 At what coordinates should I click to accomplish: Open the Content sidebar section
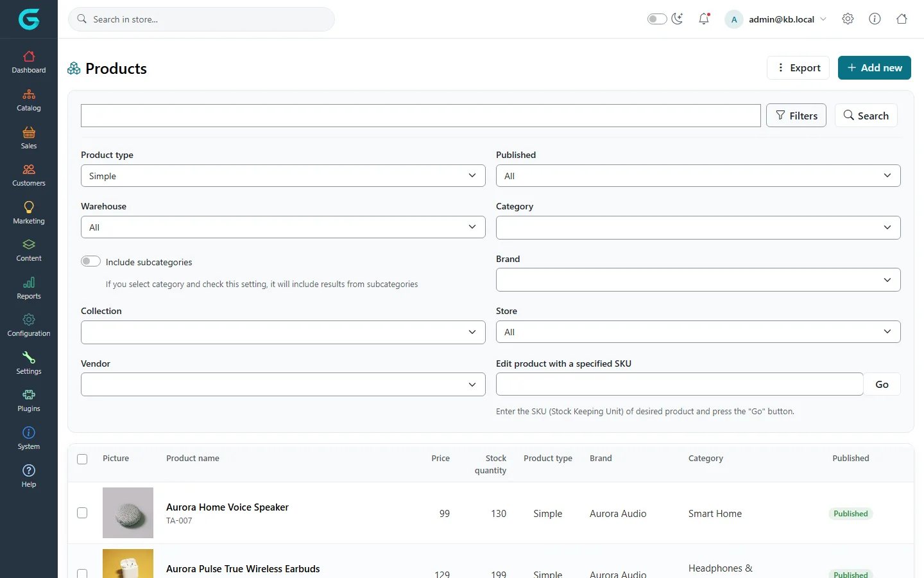point(29,250)
